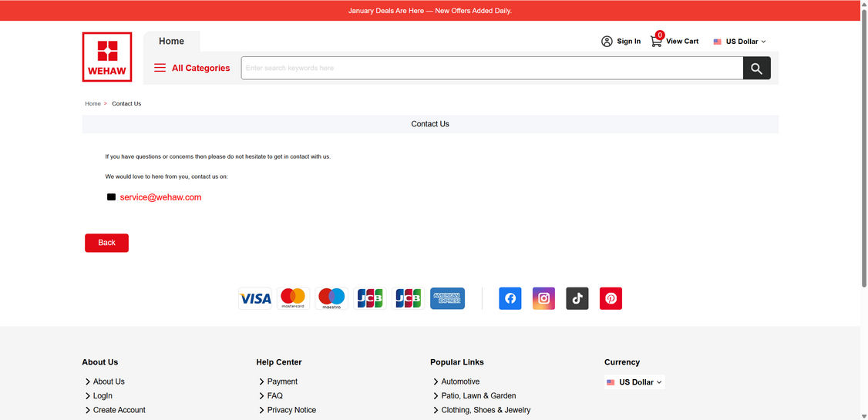Click the US flag in header
This screenshot has height=420, width=868.
(718, 42)
